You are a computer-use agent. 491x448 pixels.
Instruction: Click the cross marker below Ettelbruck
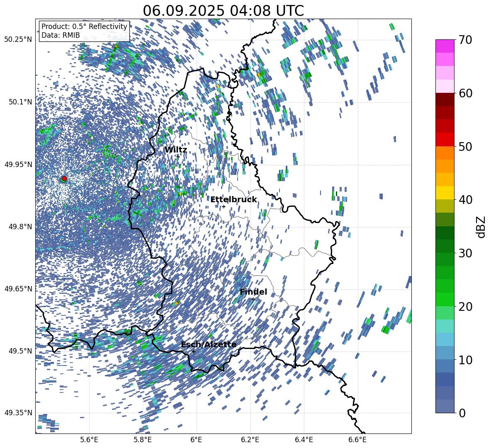[x=224, y=206]
